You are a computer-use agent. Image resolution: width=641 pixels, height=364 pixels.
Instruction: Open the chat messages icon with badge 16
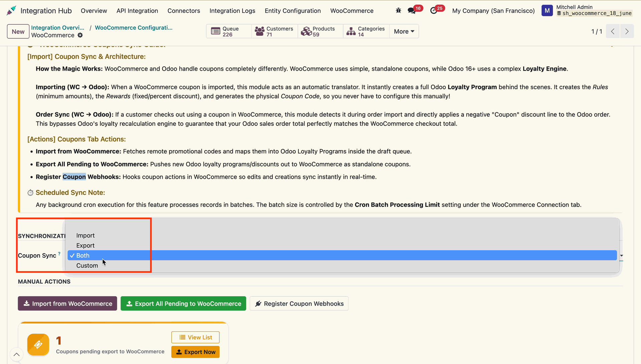(412, 11)
